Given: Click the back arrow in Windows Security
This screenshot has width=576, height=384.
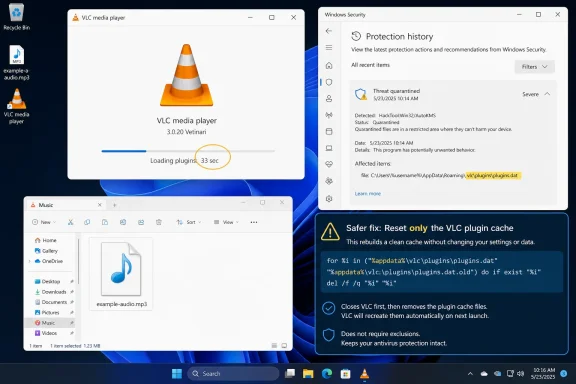Looking at the screenshot, I should point(329,31).
